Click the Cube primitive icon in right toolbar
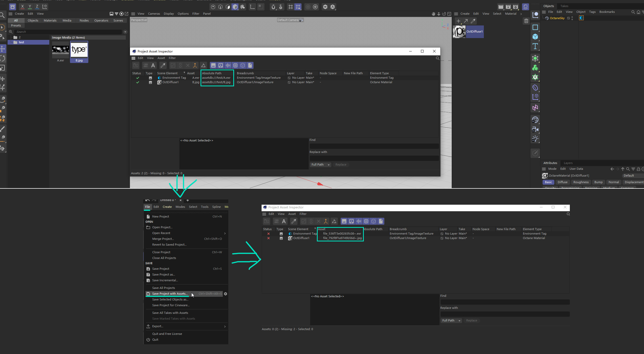 [x=535, y=37]
